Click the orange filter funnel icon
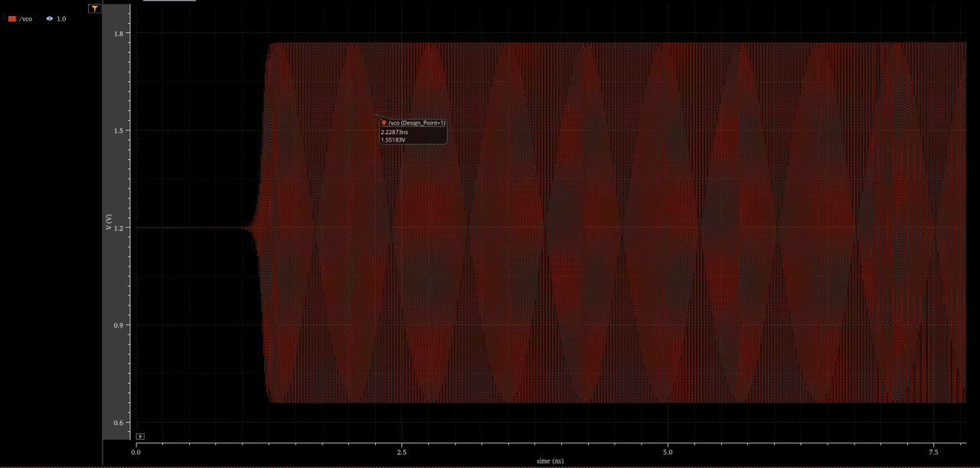 [94, 8]
